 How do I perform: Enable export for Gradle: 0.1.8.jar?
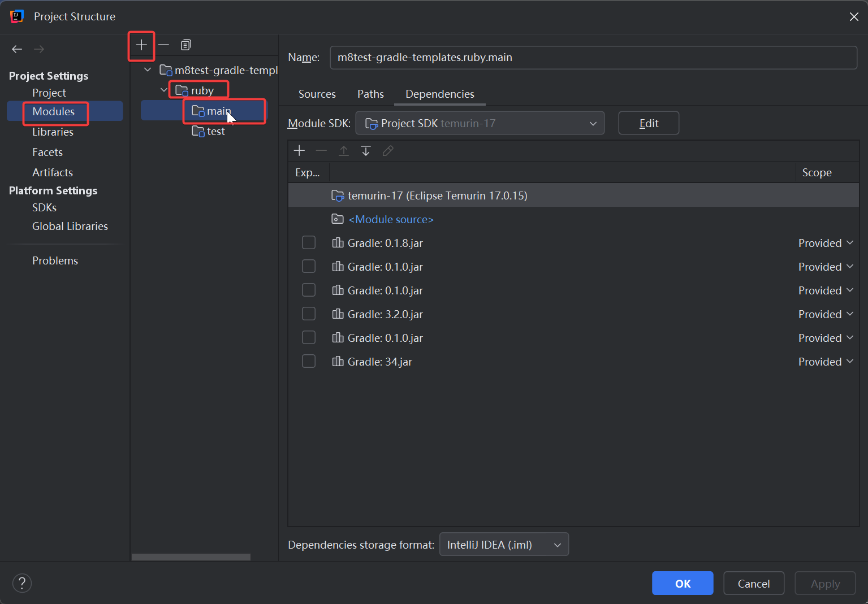[309, 243]
